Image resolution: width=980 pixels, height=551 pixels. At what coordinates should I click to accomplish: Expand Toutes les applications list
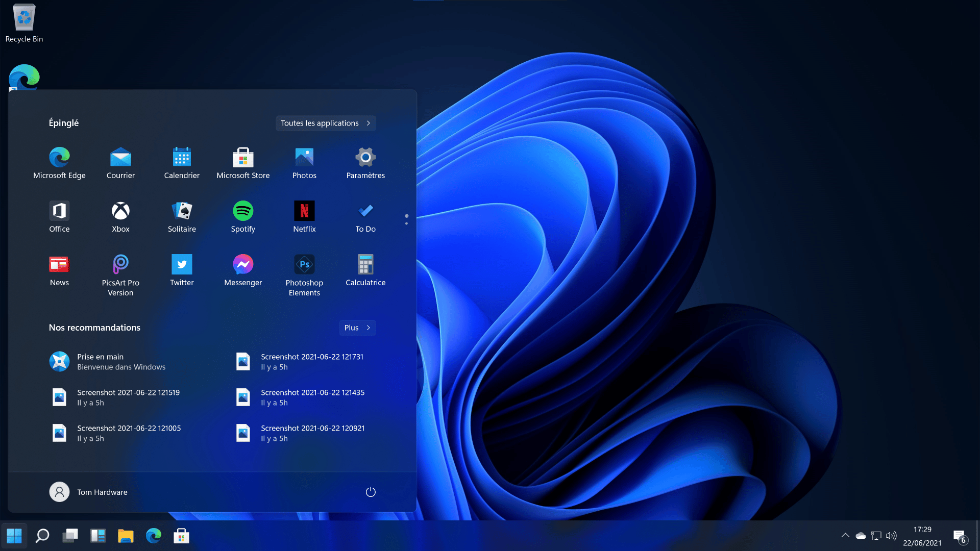coord(325,122)
